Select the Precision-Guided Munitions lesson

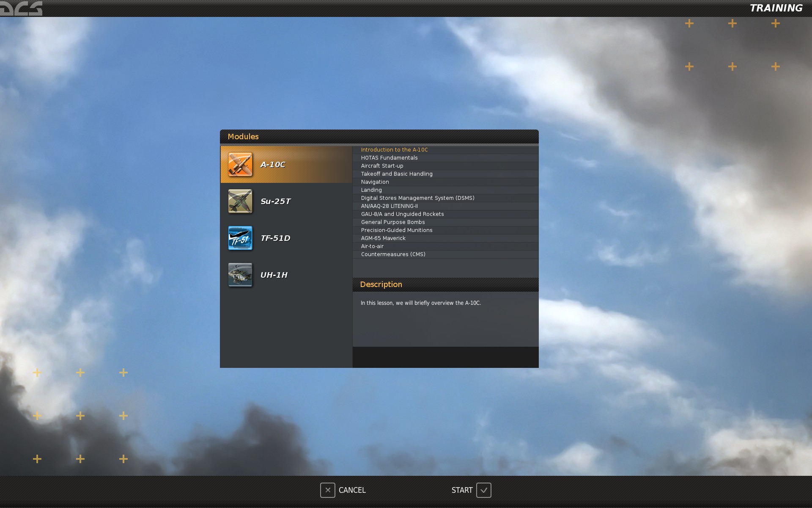(x=445, y=230)
